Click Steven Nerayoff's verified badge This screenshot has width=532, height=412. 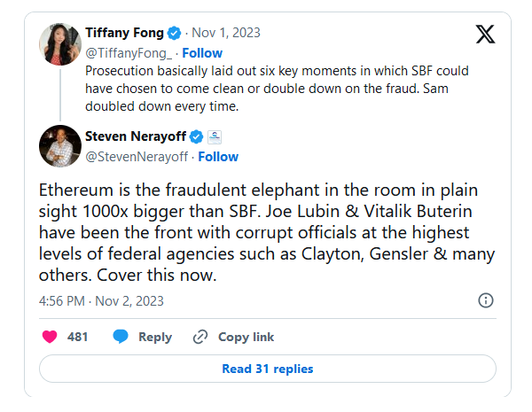197,136
